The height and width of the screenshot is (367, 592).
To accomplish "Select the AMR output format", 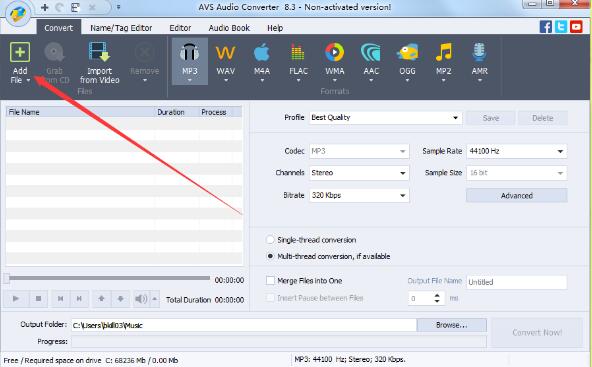I will pyautogui.click(x=479, y=61).
